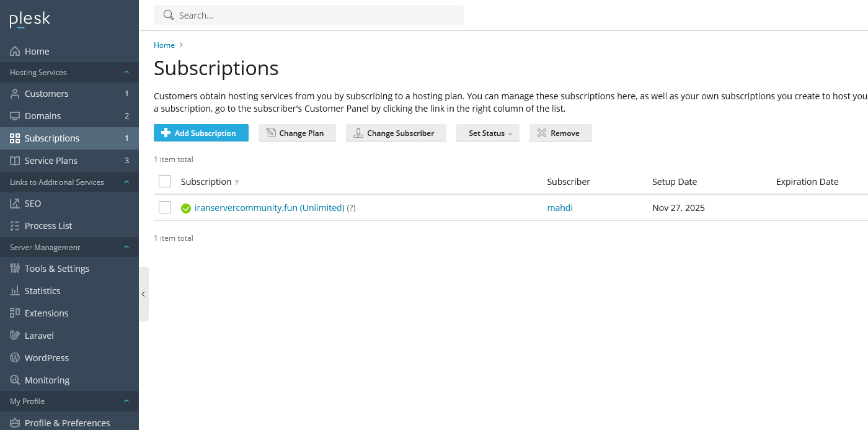Click the Add Subscription button
Image resolution: width=868 pixels, height=430 pixels.
[201, 133]
